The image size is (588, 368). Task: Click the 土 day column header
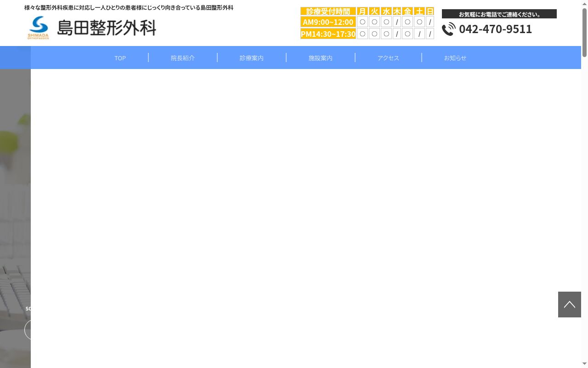419,11
